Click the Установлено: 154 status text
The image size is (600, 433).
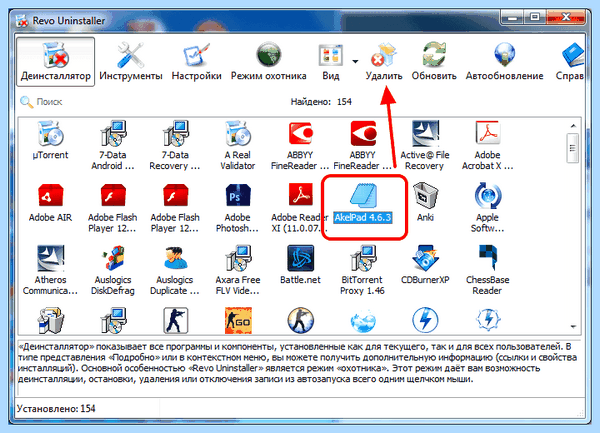tap(56, 409)
